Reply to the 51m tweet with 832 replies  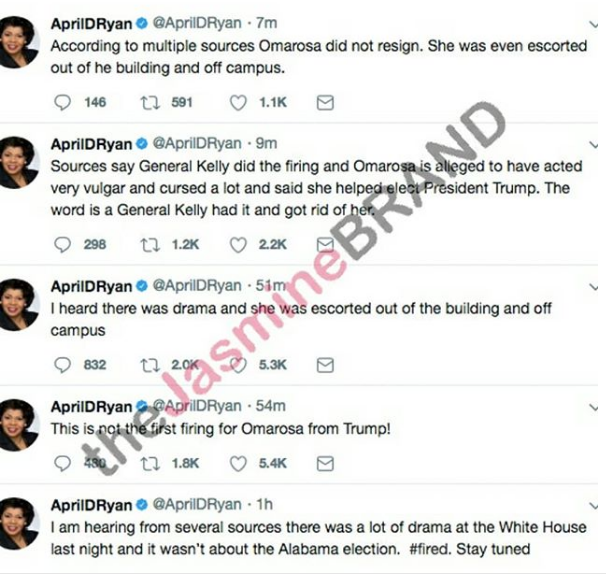pos(63,365)
